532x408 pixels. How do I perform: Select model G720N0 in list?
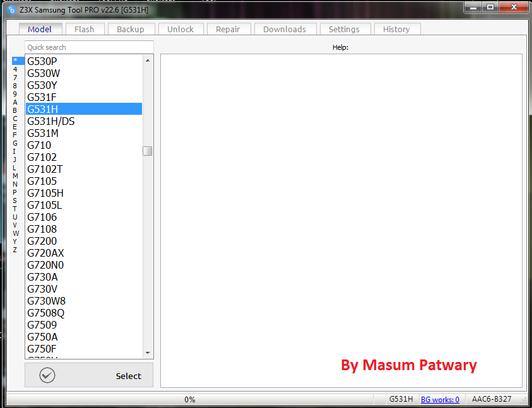(x=84, y=265)
